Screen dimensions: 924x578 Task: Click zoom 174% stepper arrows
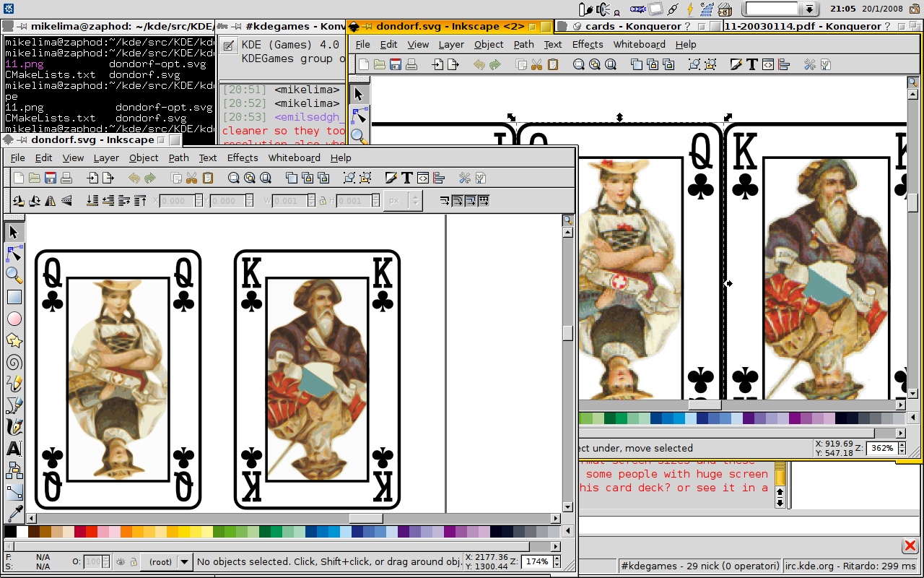[x=558, y=561]
